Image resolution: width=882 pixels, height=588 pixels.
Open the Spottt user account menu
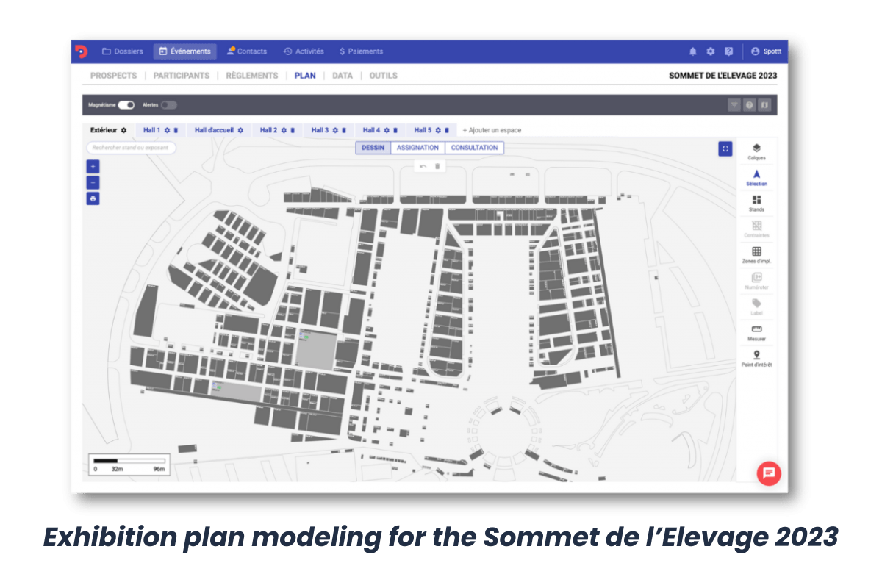pyautogui.click(x=766, y=51)
